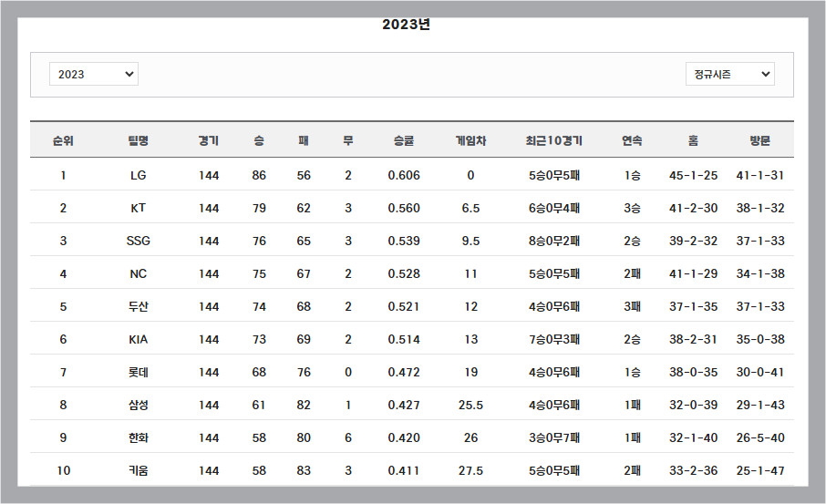Click 키움's home record 33-2-36
This screenshot has width=826, height=504.
[x=693, y=471]
